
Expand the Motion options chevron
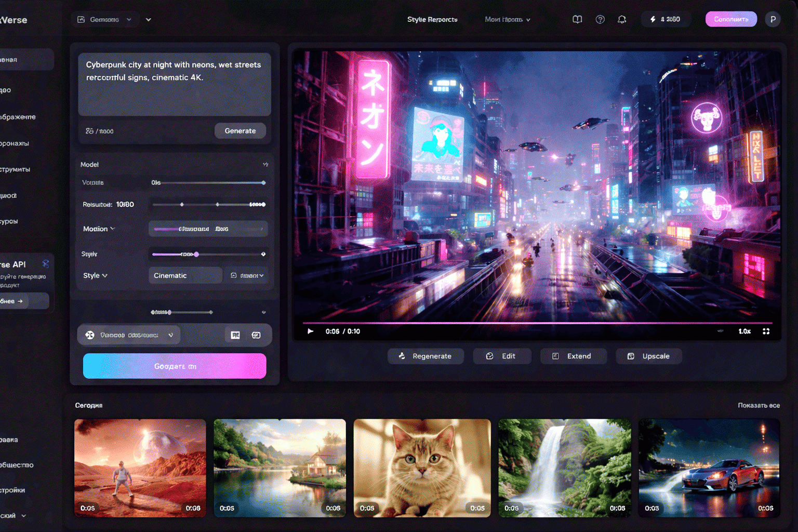113,229
